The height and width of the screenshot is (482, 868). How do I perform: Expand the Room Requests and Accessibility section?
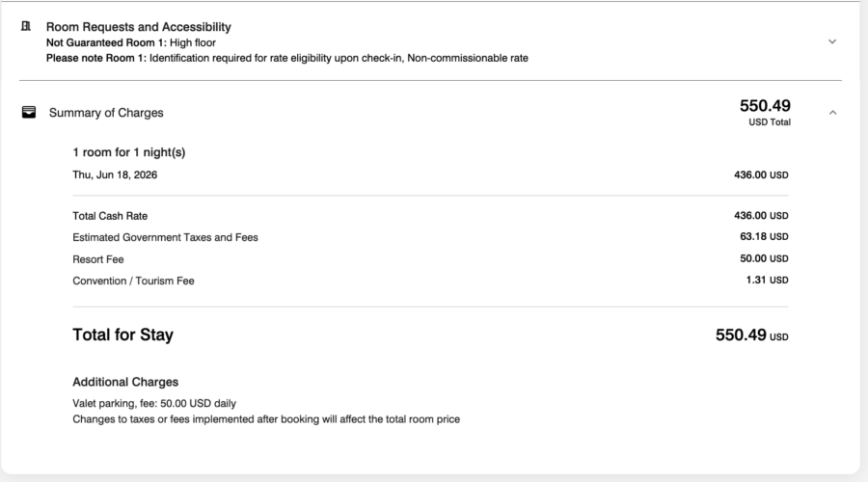832,41
